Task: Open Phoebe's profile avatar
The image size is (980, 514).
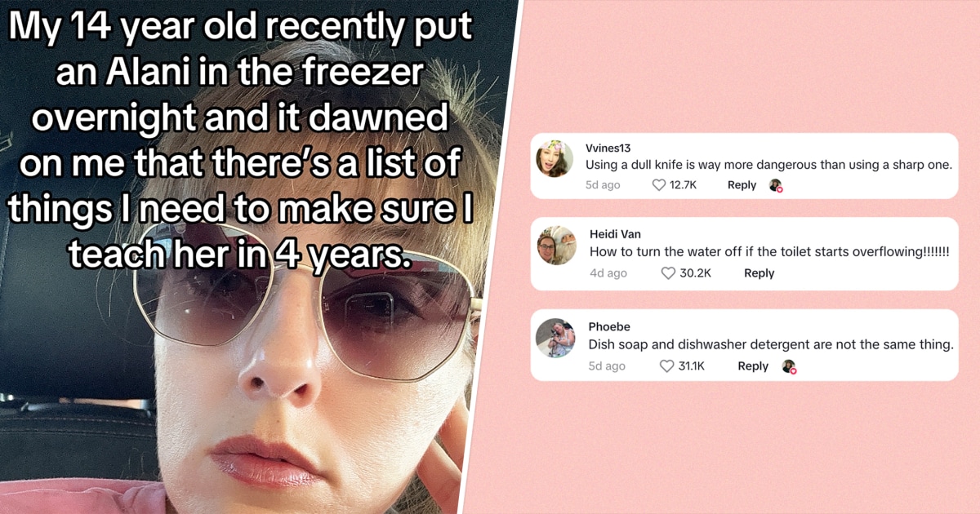Action: coord(555,338)
